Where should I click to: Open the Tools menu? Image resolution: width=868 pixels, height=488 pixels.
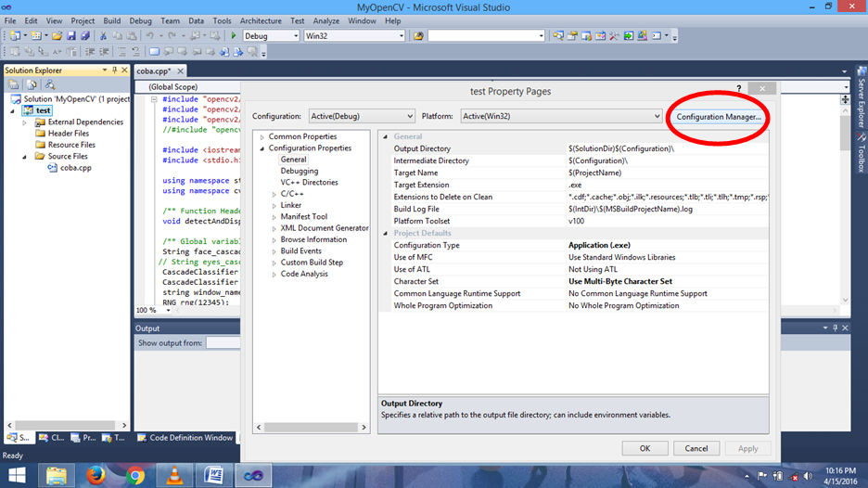pyautogui.click(x=222, y=21)
